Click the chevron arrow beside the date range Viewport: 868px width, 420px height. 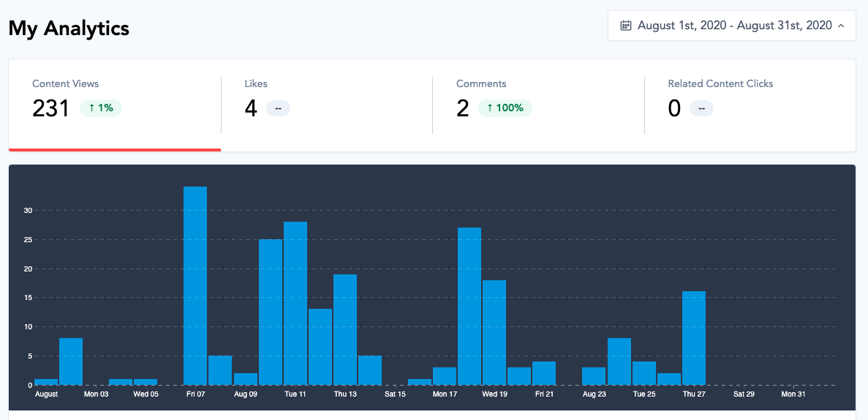pyautogui.click(x=841, y=26)
